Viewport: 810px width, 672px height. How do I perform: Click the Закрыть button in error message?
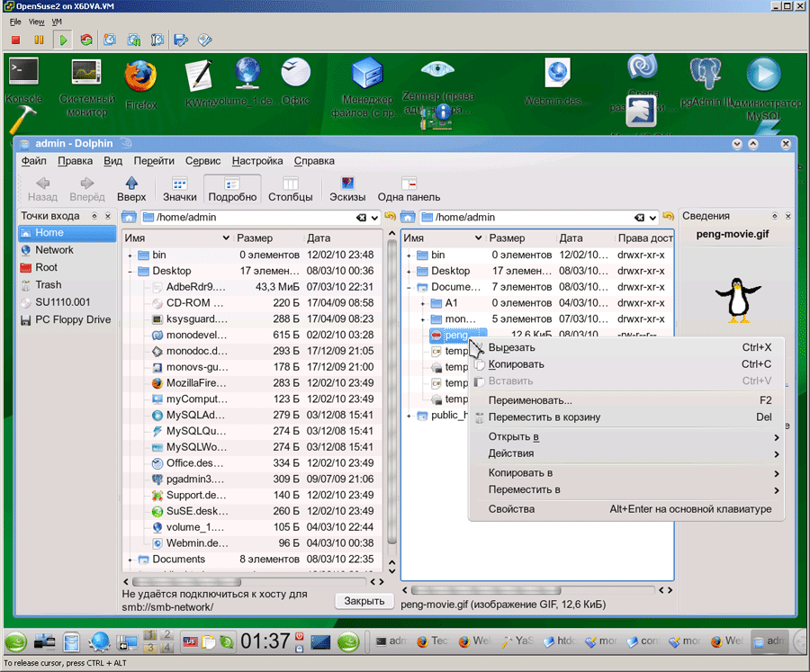[x=364, y=601]
